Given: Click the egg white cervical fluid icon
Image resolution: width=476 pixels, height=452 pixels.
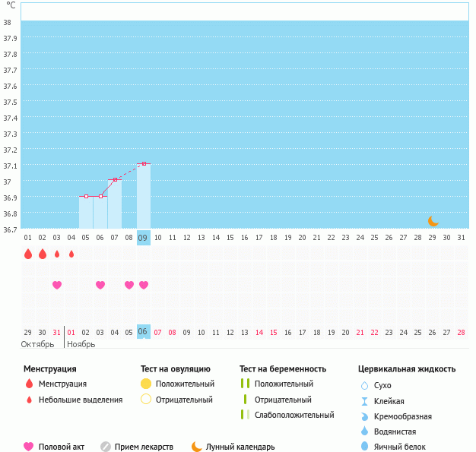Looking at the screenshot, I should (x=365, y=447).
